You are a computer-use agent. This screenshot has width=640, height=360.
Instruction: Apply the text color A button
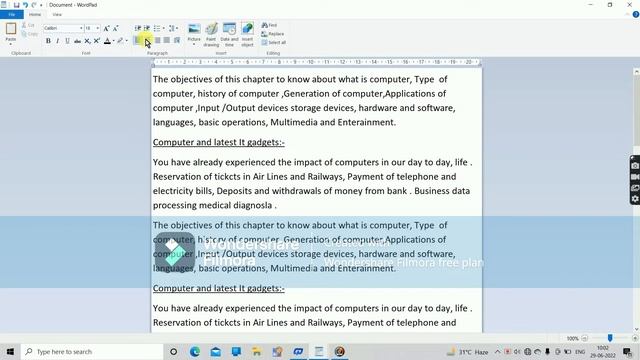point(107,41)
